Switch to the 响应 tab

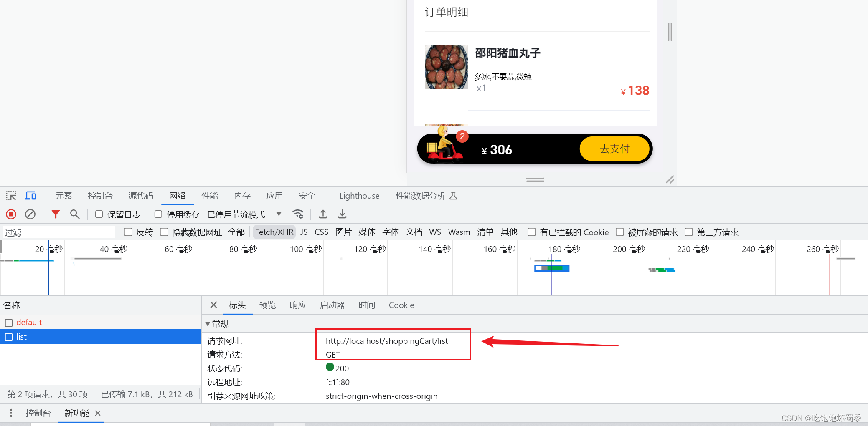(297, 305)
